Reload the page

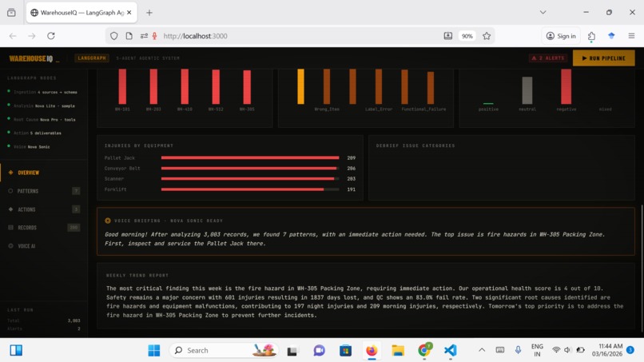(51, 36)
